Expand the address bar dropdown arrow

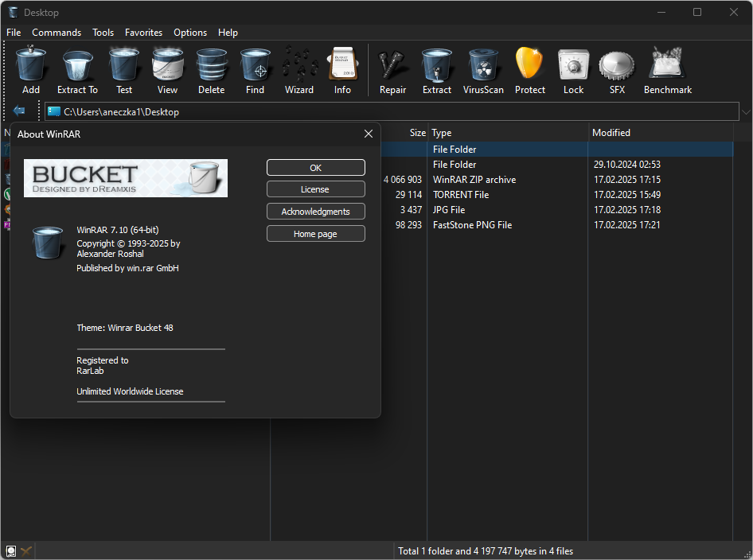pyautogui.click(x=746, y=112)
